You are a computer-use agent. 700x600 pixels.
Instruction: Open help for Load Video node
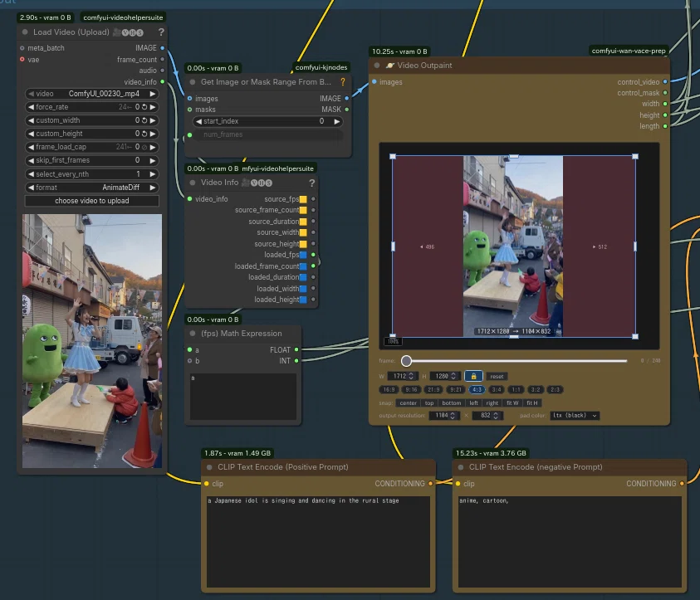click(161, 32)
